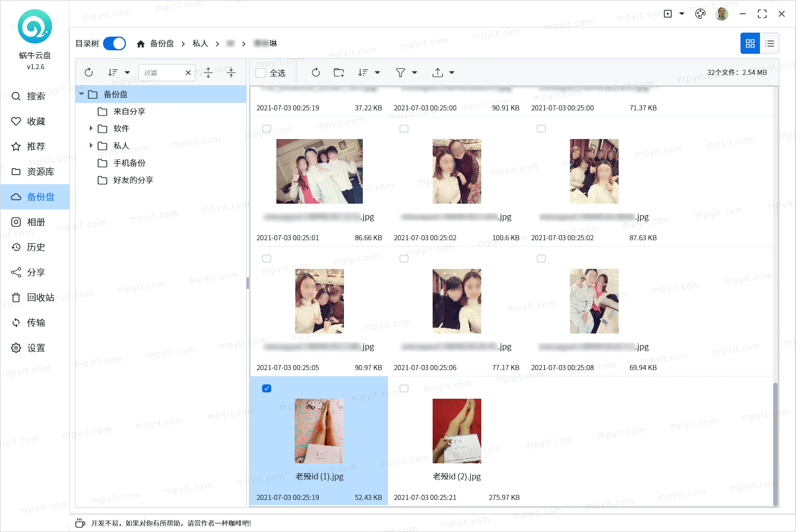Expand the 私人 folder in the tree

(91, 146)
